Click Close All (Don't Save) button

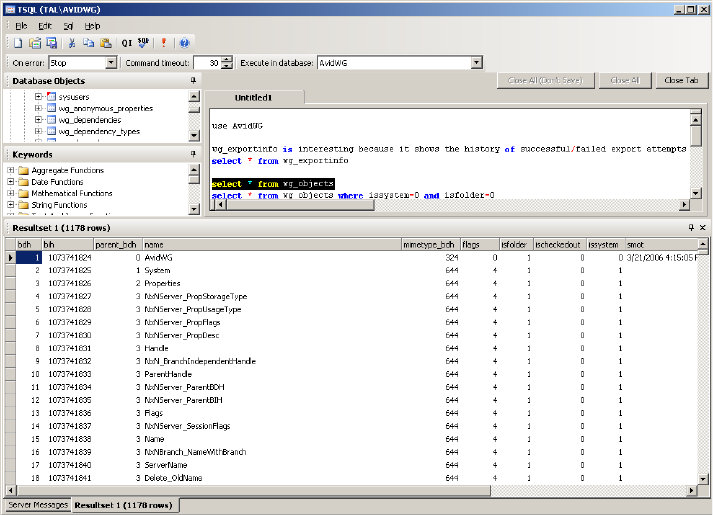click(x=545, y=80)
